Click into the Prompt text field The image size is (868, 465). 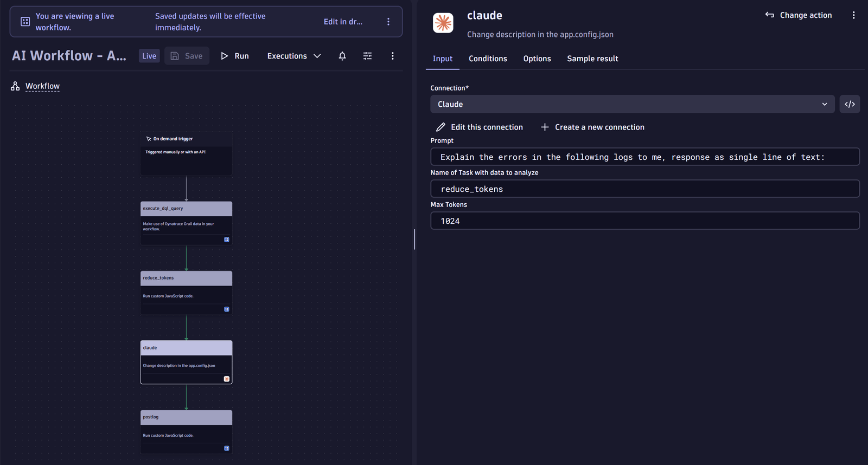(645, 157)
